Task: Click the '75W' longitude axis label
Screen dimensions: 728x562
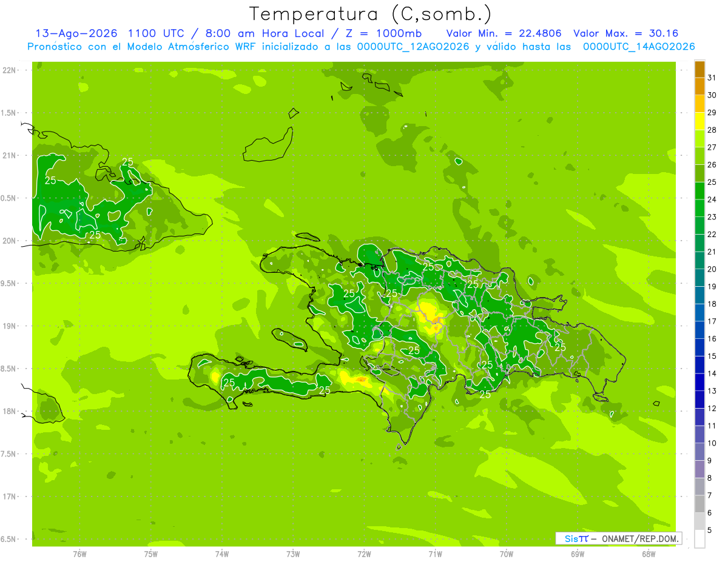Action: [x=151, y=554]
